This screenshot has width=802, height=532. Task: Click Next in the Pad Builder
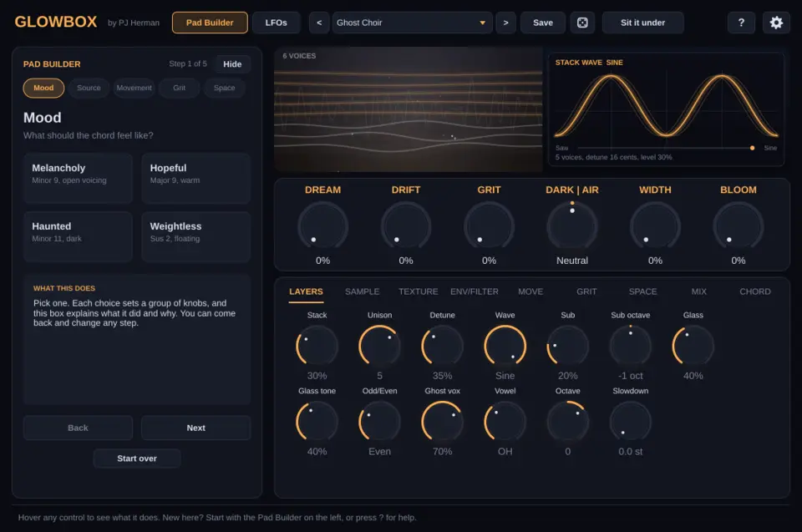click(x=195, y=428)
